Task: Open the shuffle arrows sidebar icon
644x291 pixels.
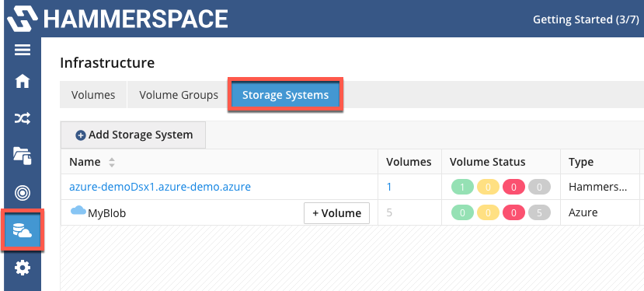Action: coord(23,119)
